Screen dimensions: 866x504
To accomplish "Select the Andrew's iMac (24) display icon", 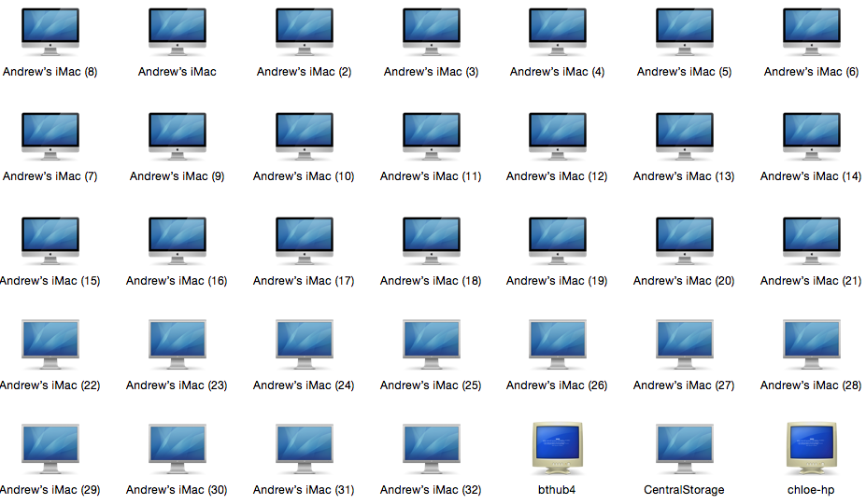I will (x=305, y=343).
